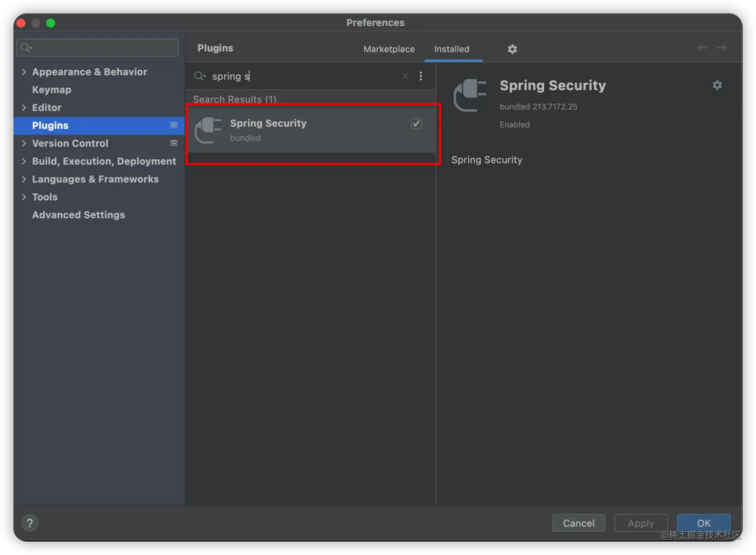Click the Spring Security title in details
The height and width of the screenshot is (555, 756).
click(552, 85)
